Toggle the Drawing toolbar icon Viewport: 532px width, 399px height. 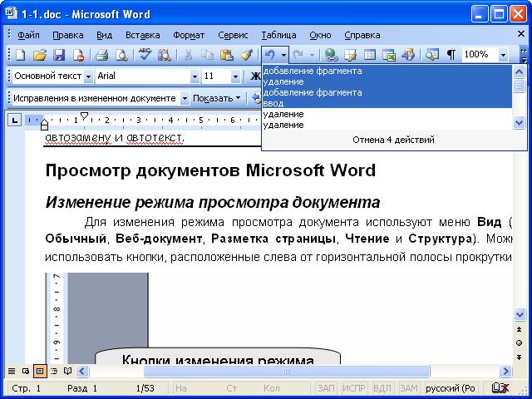[x=408, y=55]
